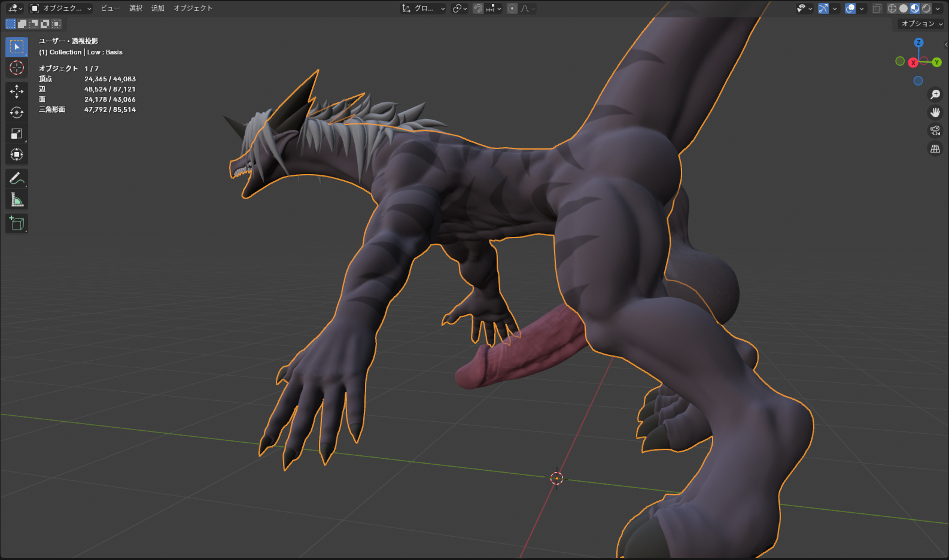Screen dimensions: 949x560
Task: Click the blue Z axis gizmo
Action: point(918,42)
